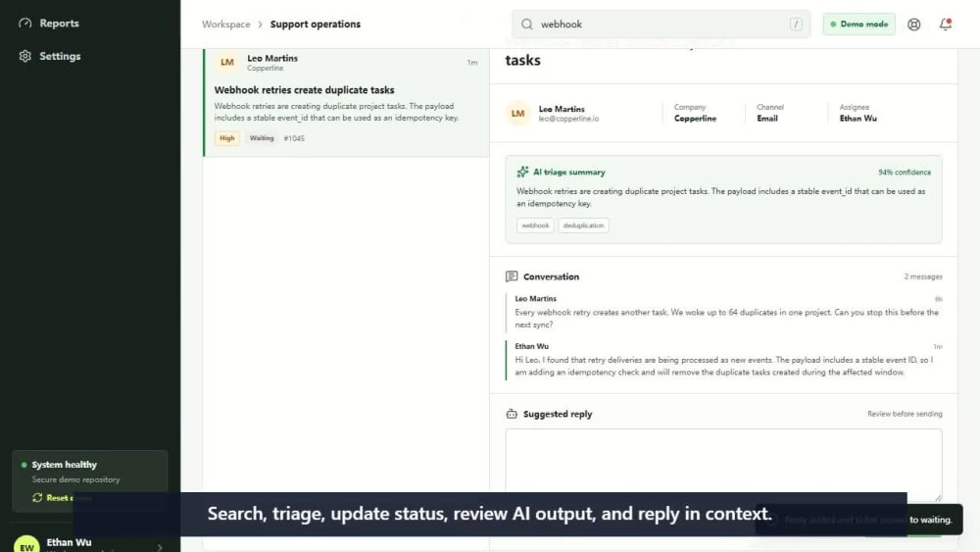The image size is (980, 552).
Task: Click the Reset demo refresh icon
Action: (37, 498)
